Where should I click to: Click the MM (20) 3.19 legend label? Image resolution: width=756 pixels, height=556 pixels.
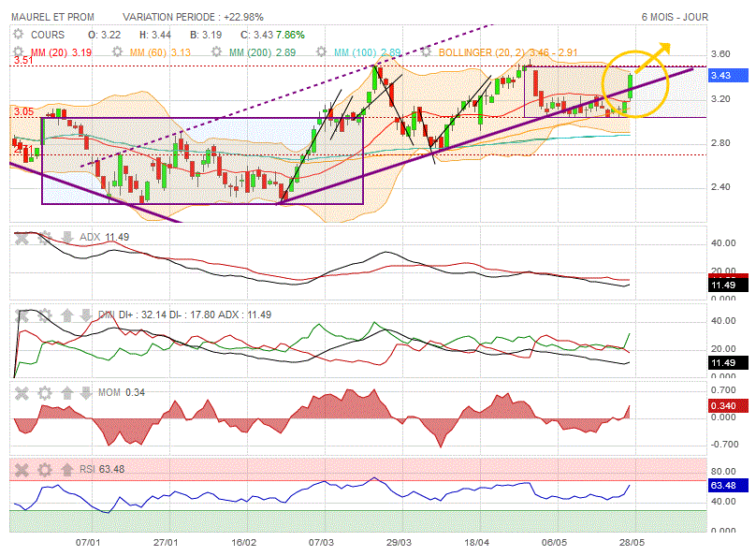(61, 52)
